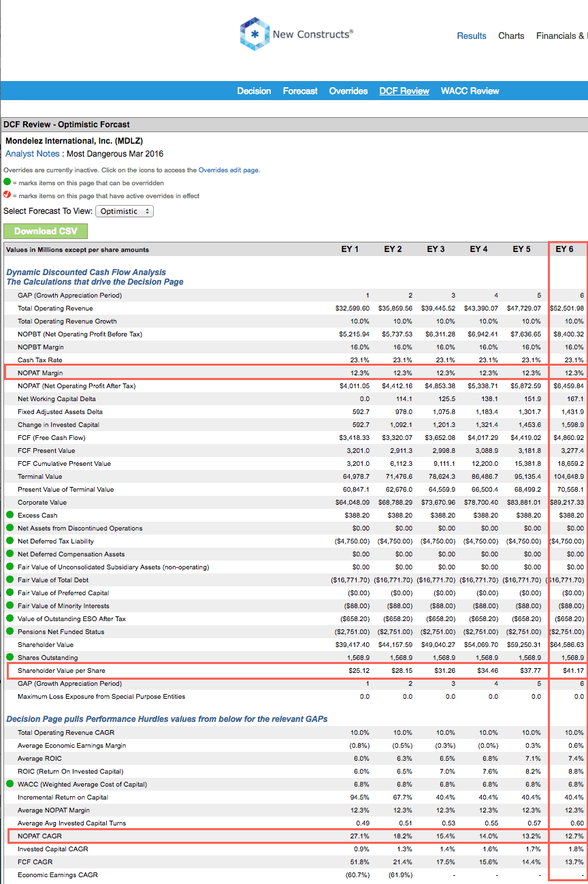The image size is (588, 884).
Task: Click the 'Corporate Value' row label
Action: [42, 503]
